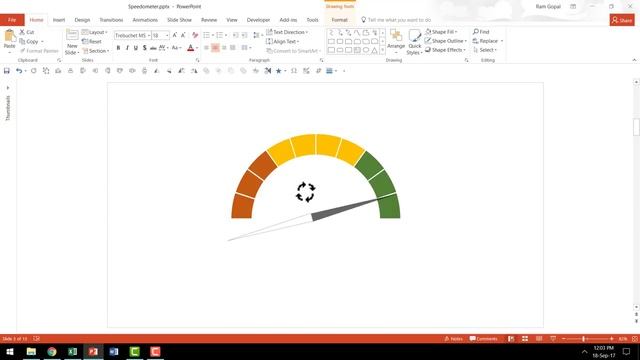Open the Shape Effects dropdown

[445, 50]
